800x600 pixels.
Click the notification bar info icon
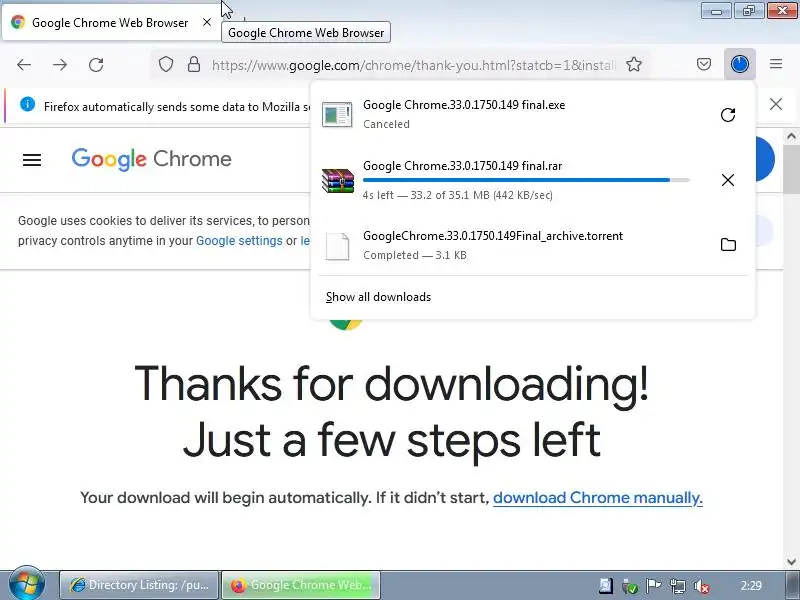28,105
